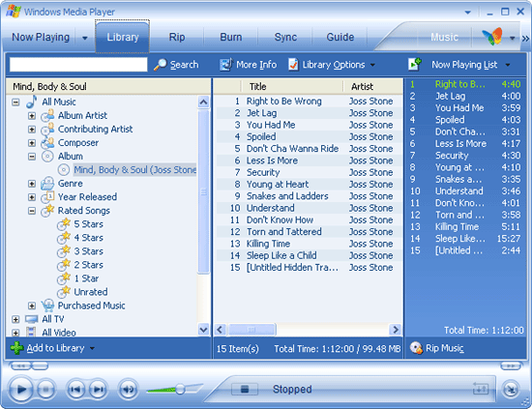Viewport: 532px width, 409px height.
Task: Expand the All TV node
Action: 15,319
